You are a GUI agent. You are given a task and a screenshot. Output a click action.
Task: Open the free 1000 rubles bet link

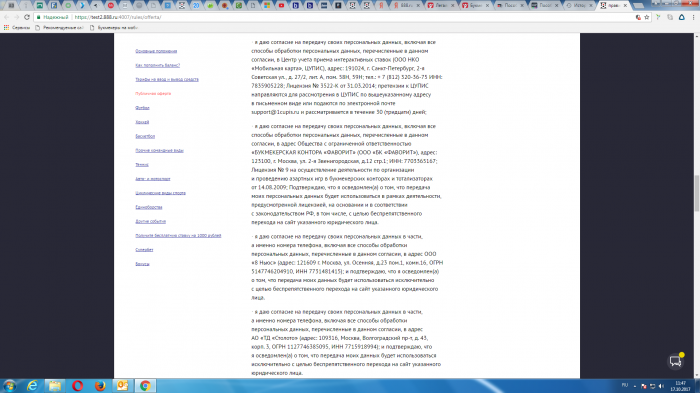pyautogui.click(x=178, y=235)
